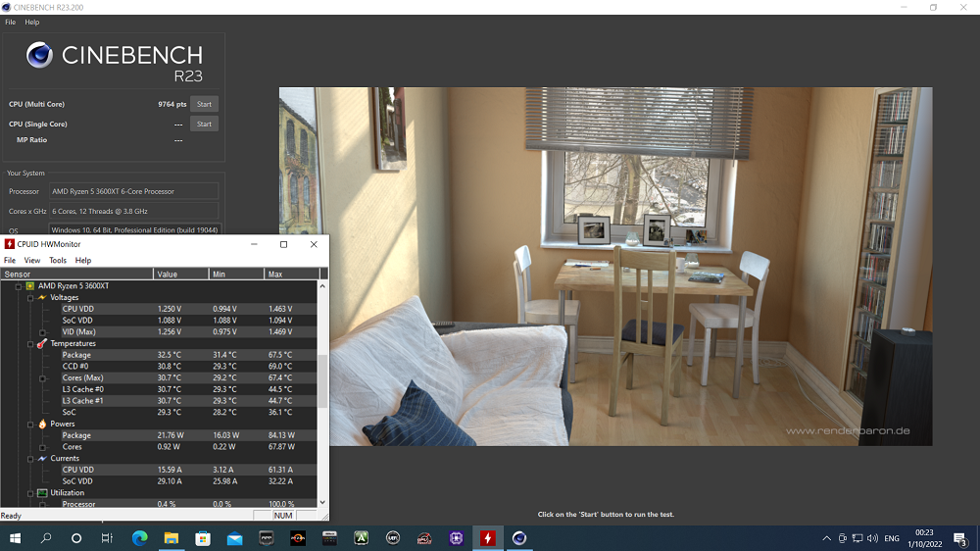Open the notification center

point(960,538)
